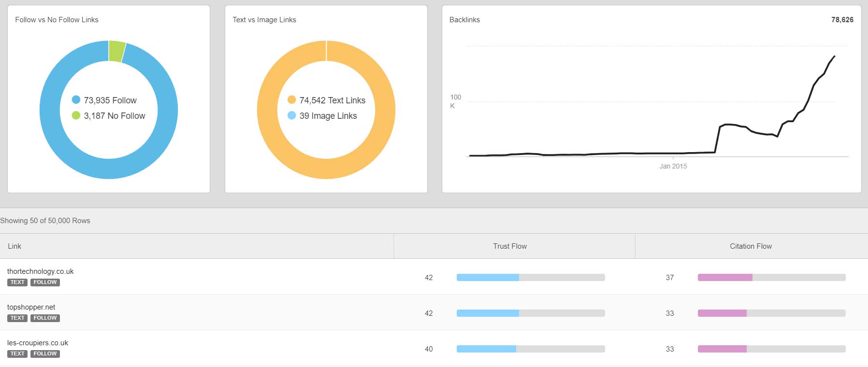Click the green No Follow legend dot
Screen dimensions: 868x367
point(76,115)
